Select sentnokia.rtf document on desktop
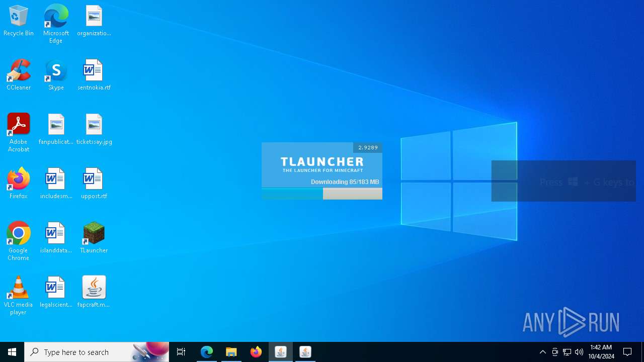 click(94, 75)
